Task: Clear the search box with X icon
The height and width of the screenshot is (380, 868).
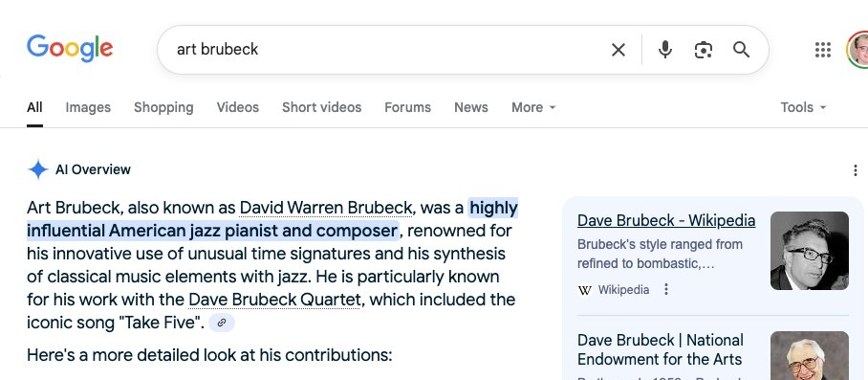Action: pos(618,50)
